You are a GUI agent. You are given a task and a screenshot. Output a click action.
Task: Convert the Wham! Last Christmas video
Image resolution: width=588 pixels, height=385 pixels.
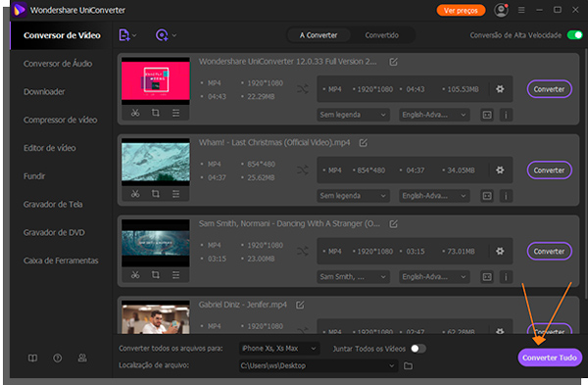pyautogui.click(x=550, y=170)
